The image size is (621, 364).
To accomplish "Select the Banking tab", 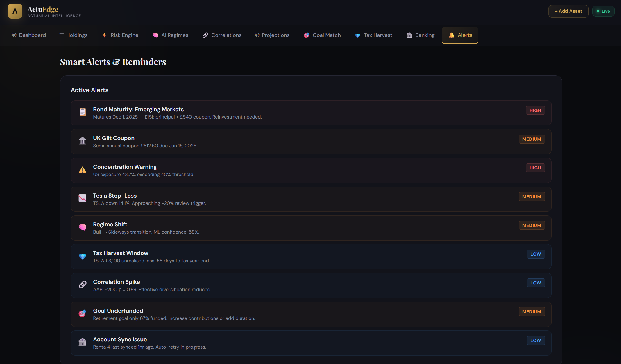I will tap(420, 35).
